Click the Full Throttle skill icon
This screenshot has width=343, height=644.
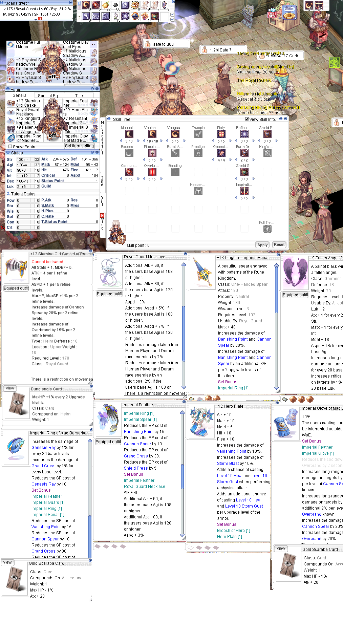click(267, 229)
